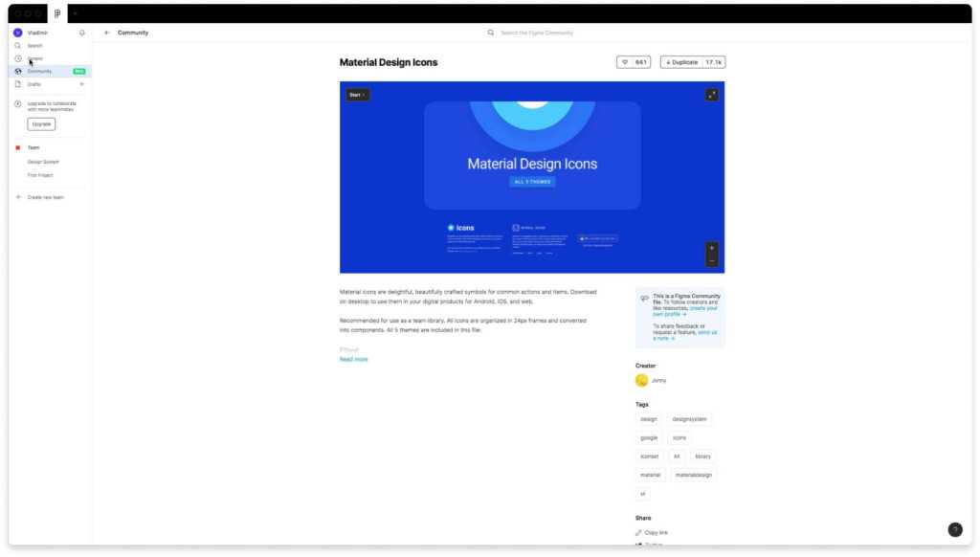The image size is (980, 557).
Task: Click Copy link under Share
Action: click(656, 532)
